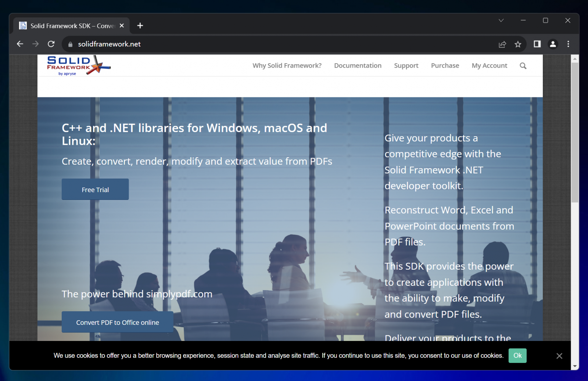Accept cookies with Ok button
The height and width of the screenshot is (381, 588).
point(517,356)
